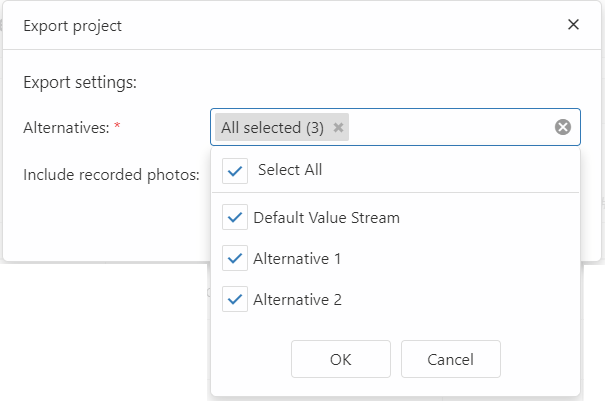Click the "Include recorded photos:" label
This screenshot has width=605, height=401.
click(x=111, y=175)
